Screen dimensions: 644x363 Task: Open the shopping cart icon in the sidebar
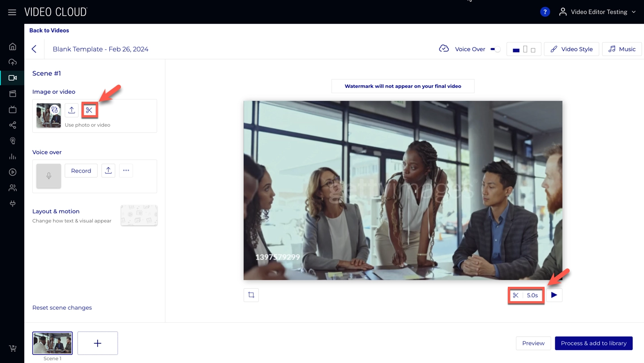[13, 348]
